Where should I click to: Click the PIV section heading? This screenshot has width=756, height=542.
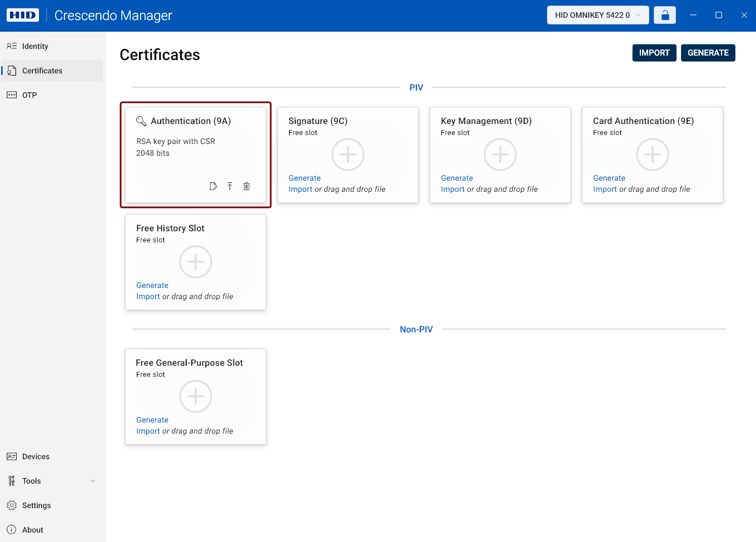[416, 87]
